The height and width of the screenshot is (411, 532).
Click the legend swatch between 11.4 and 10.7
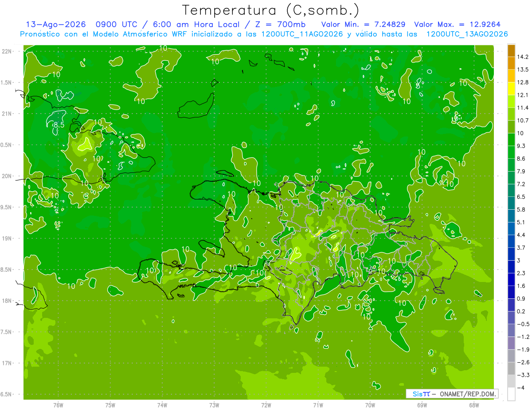pos(511,114)
